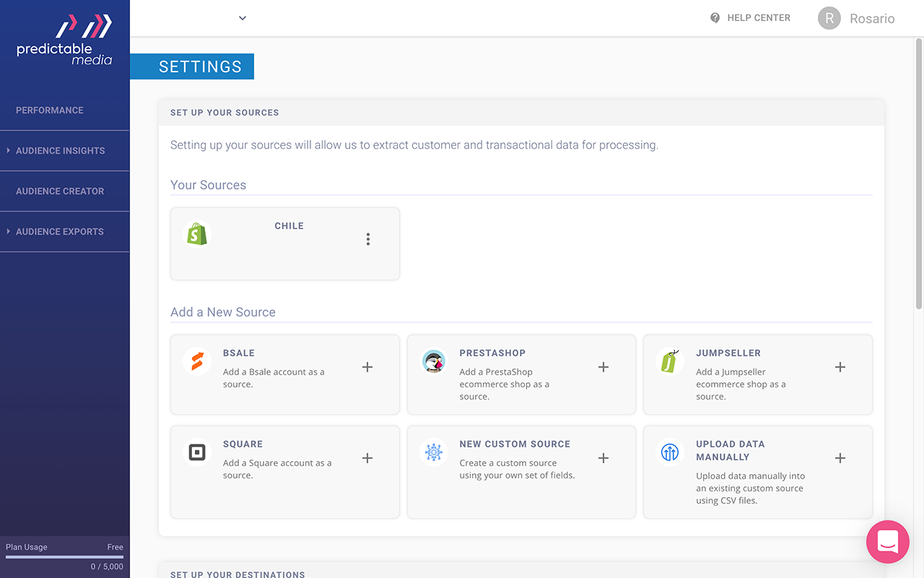Click the Your Sources heading
This screenshot has width=924, height=578.
point(208,185)
